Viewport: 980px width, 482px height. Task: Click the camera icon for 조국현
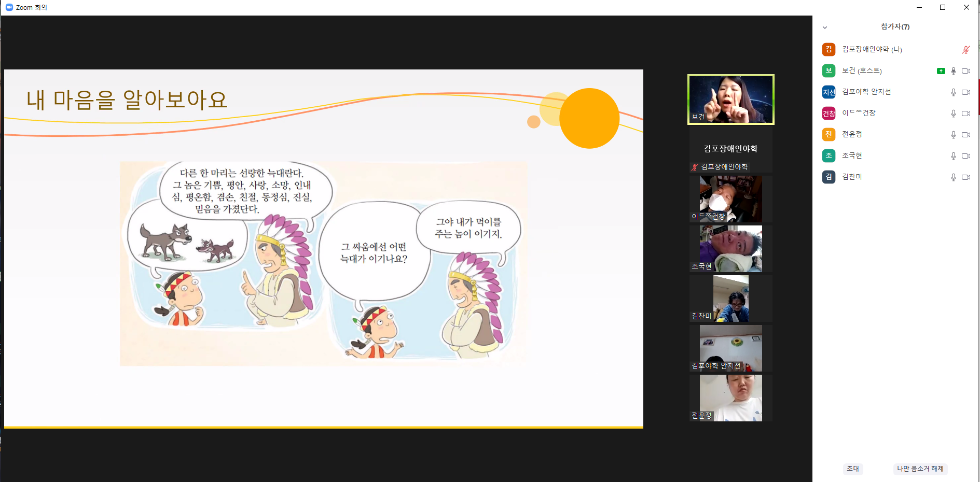(x=965, y=156)
